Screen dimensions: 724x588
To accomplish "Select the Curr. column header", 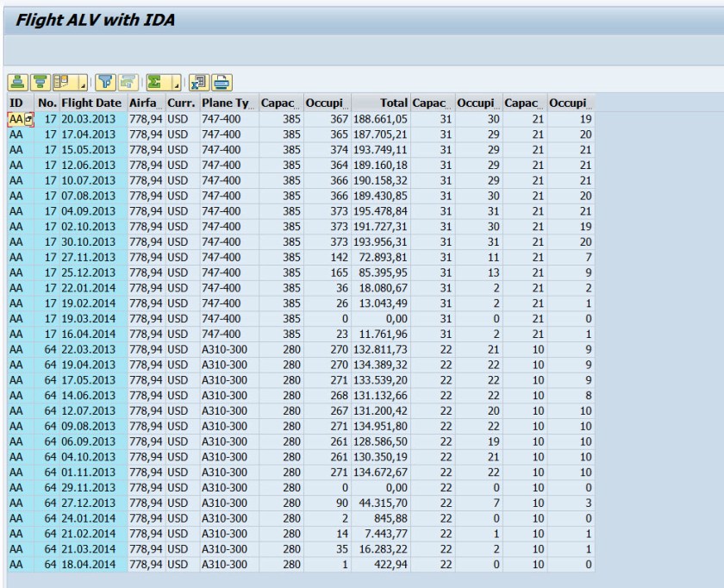I will coord(183,103).
